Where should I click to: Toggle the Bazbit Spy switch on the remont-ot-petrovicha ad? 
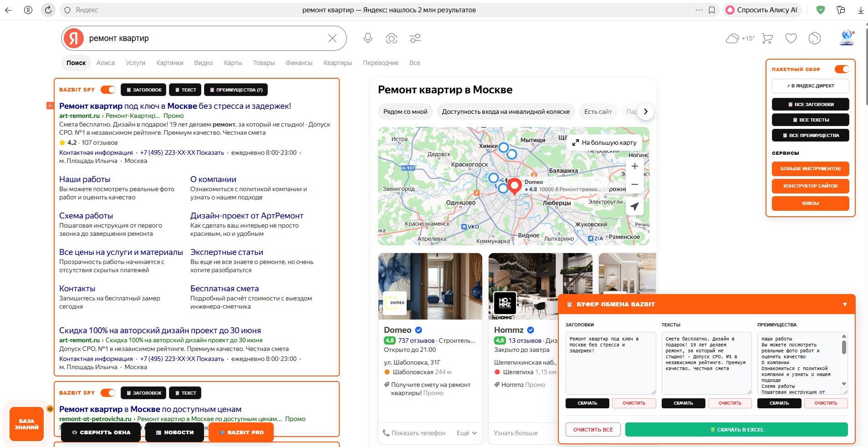pos(108,393)
